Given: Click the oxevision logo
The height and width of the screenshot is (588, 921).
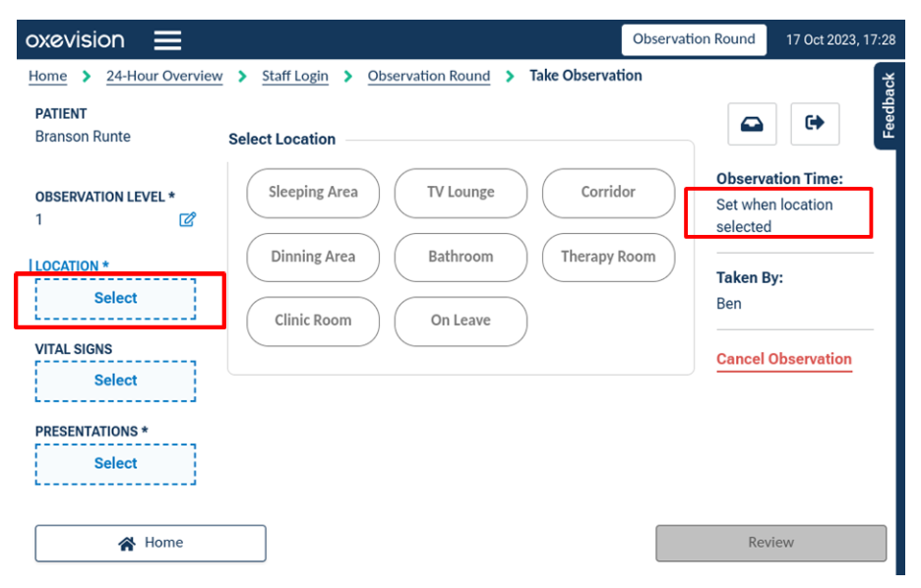Looking at the screenshot, I should click(x=75, y=40).
